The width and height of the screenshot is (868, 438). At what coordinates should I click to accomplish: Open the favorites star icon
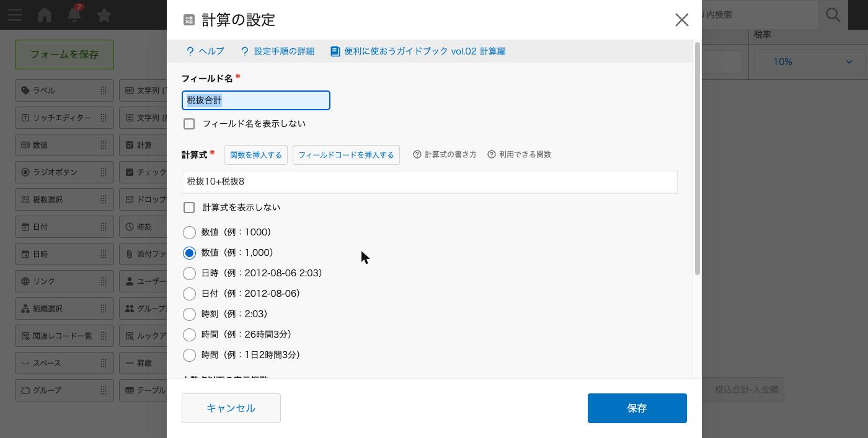(x=104, y=14)
